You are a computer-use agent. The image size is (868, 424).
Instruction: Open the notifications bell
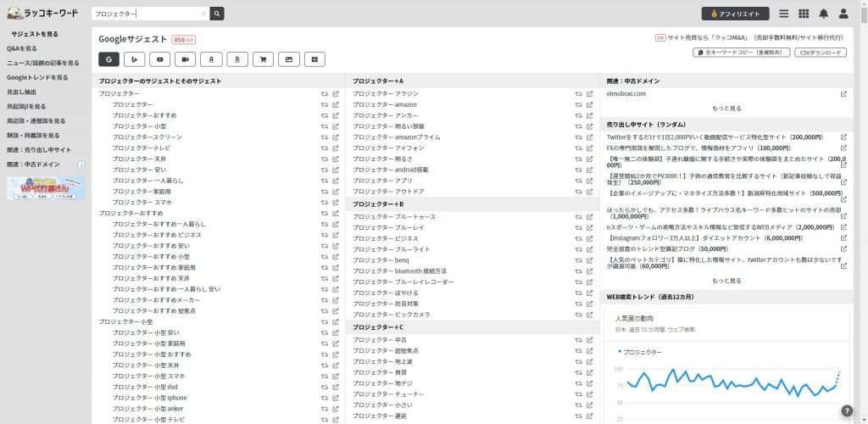coord(824,14)
